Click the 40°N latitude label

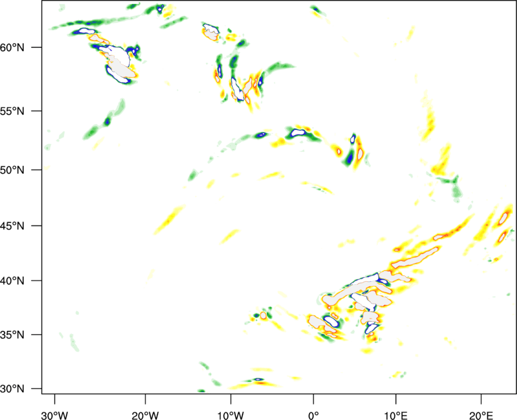click(12, 281)
